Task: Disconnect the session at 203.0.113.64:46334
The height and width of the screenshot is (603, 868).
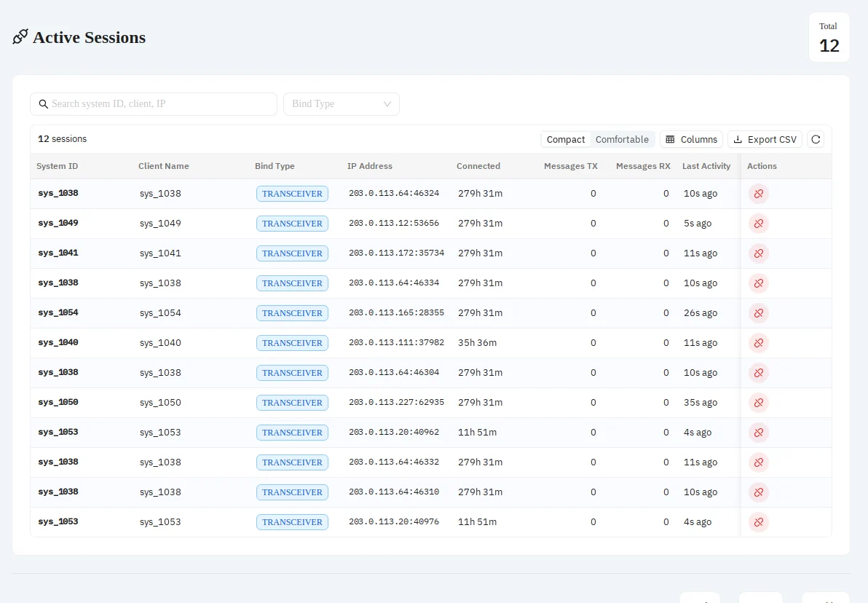Action: (758, 283)
